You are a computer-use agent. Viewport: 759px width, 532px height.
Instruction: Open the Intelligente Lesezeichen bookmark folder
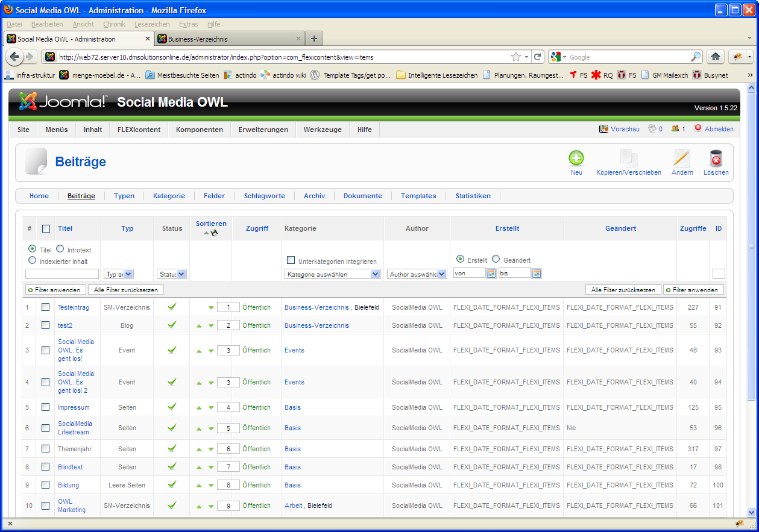pyautogui.click(x=437, y=75)
